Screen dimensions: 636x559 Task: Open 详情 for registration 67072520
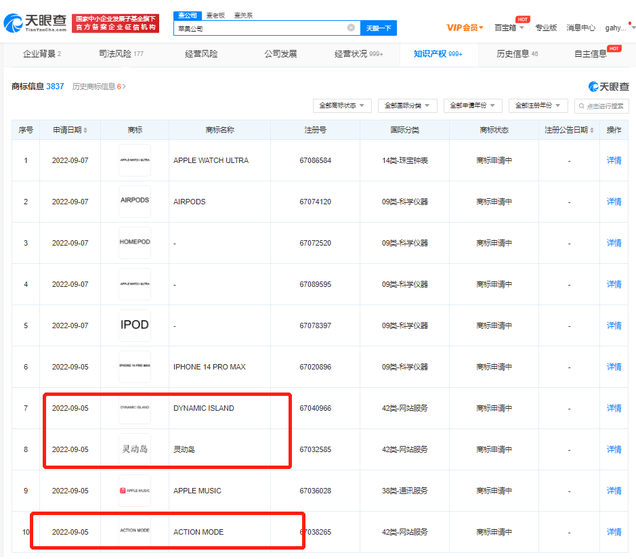614,243
